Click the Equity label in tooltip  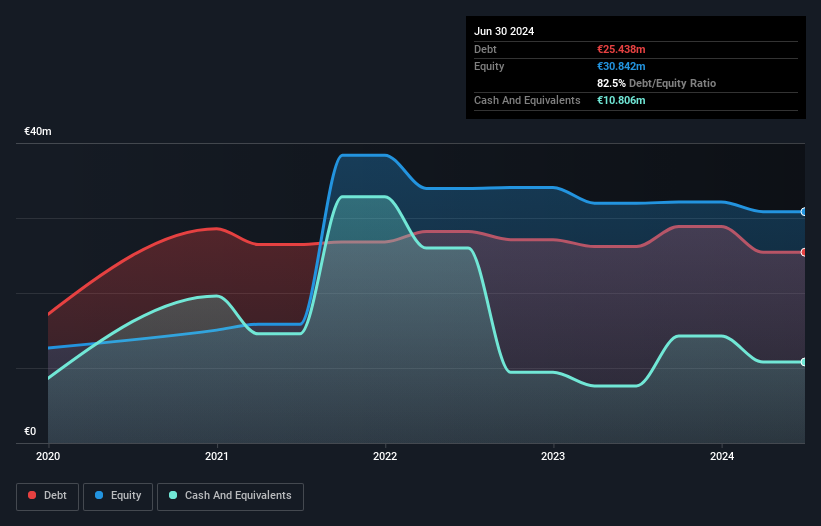[x=489, y=66]
